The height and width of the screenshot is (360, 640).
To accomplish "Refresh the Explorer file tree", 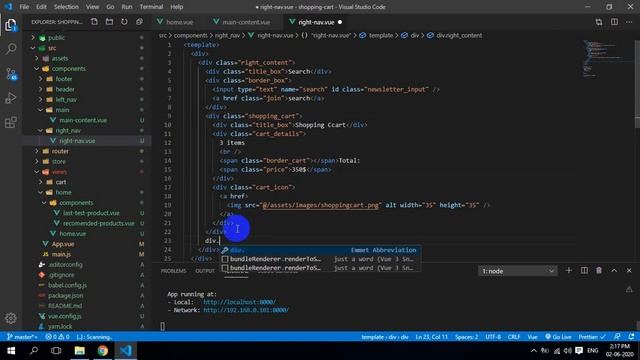I will 124,22.
